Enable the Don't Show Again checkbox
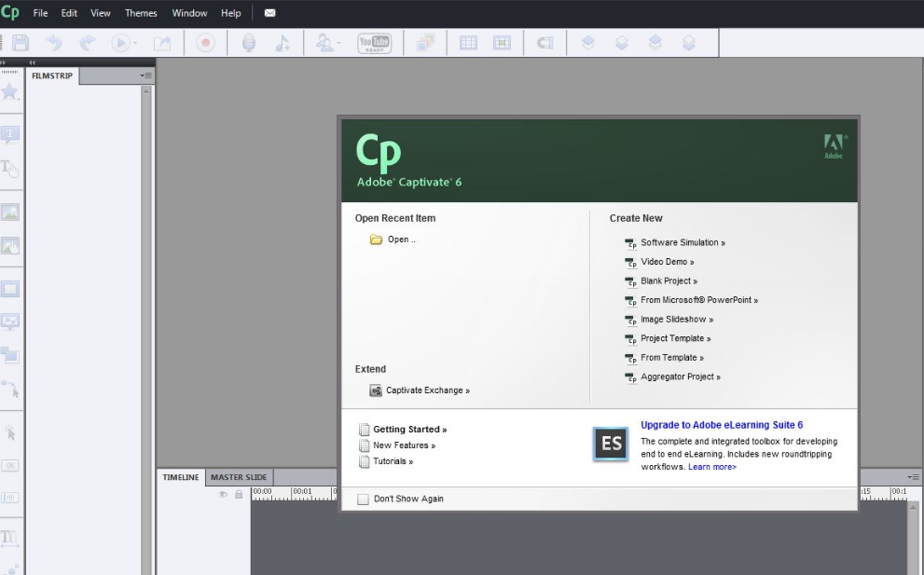This screenshot has width=924, height=575. point(364,499)
